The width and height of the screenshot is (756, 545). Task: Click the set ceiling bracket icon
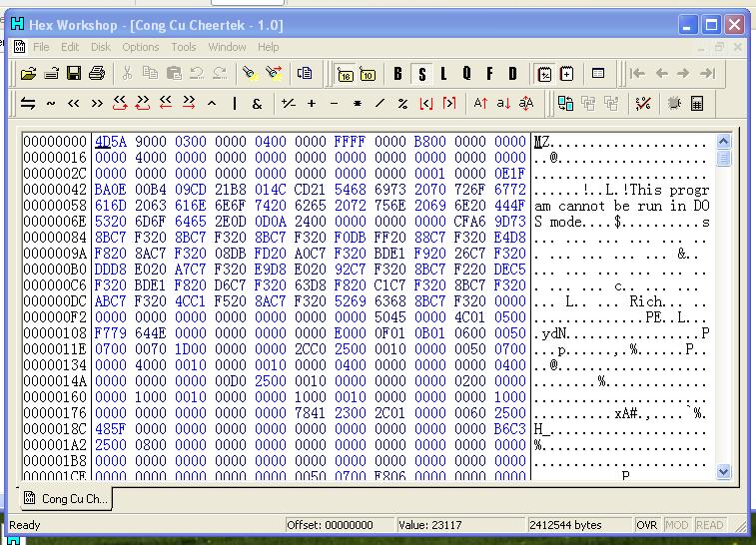(x=449, y=103)
